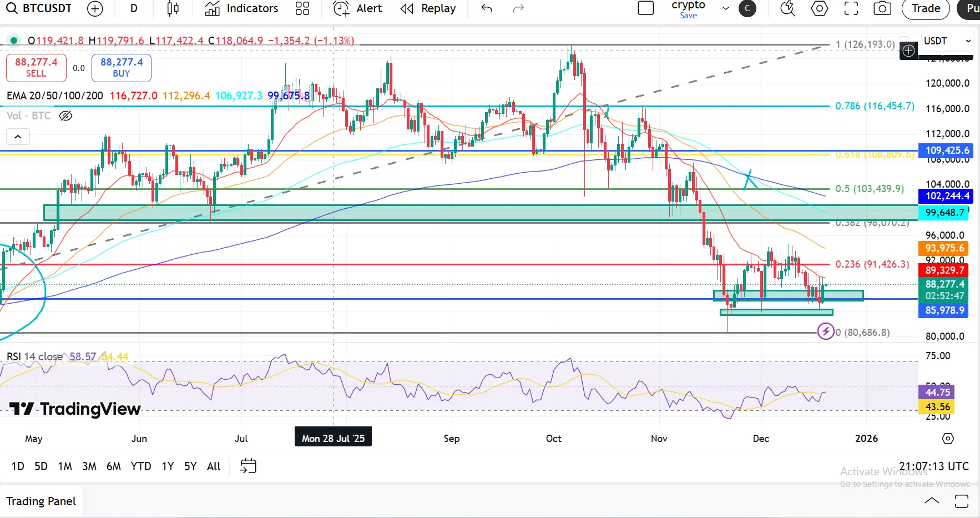Click the EMA value 112,296.4
The width and height of the screenshot is (980, 518).
pos(186,95)
